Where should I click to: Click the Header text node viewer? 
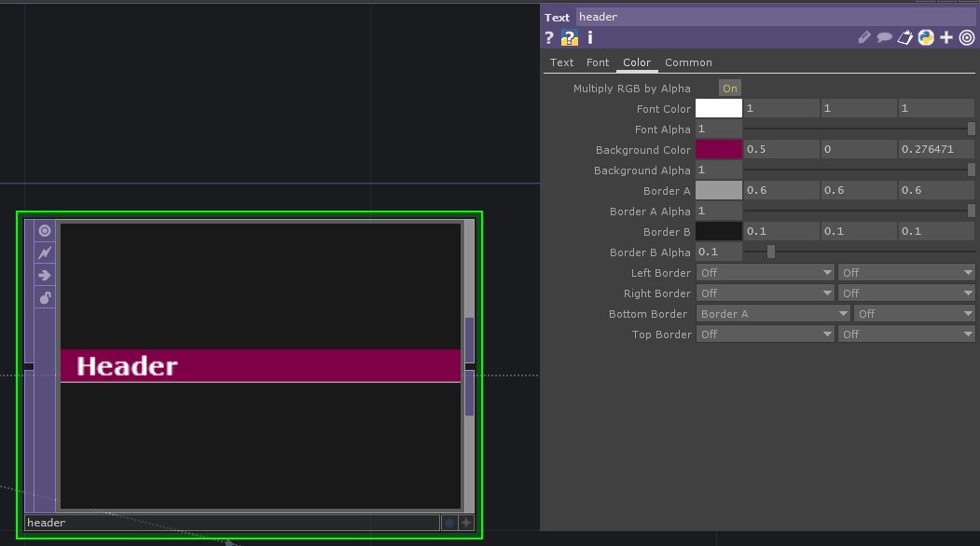click(x=261, y=365)
